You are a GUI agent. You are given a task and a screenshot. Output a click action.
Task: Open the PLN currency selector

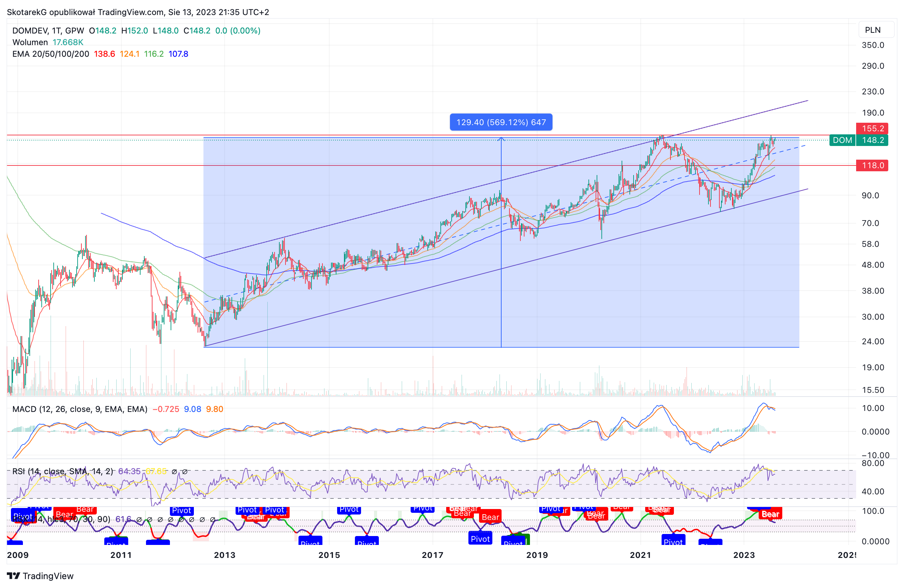click(x=877, y=30)
